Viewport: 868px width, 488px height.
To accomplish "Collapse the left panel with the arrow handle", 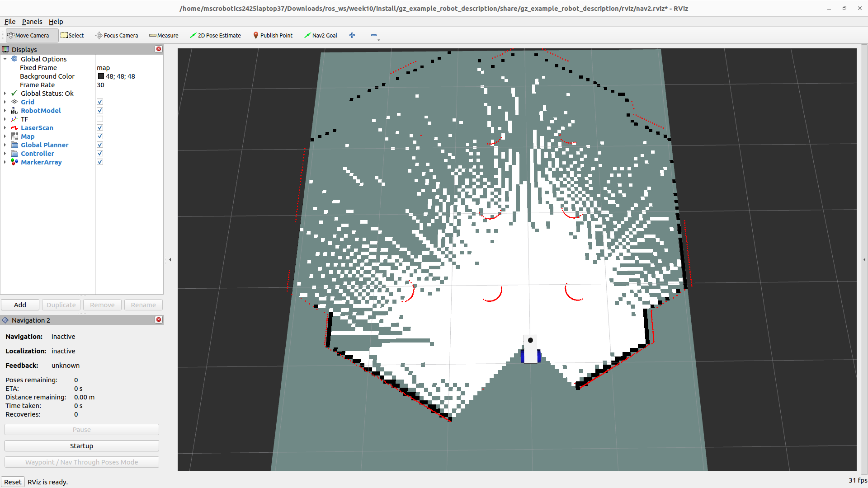I will [170, 259].
